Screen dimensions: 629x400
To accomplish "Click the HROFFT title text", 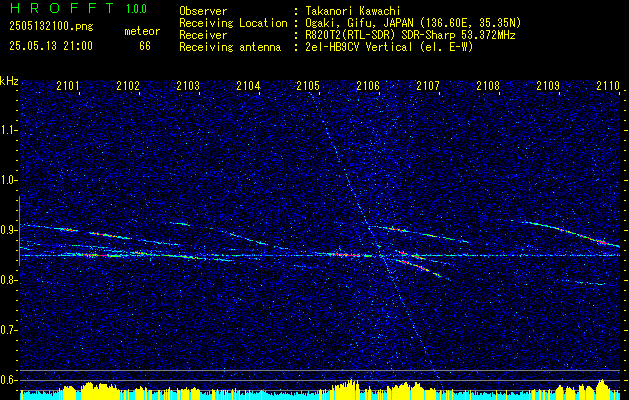I will pos(62,8).
